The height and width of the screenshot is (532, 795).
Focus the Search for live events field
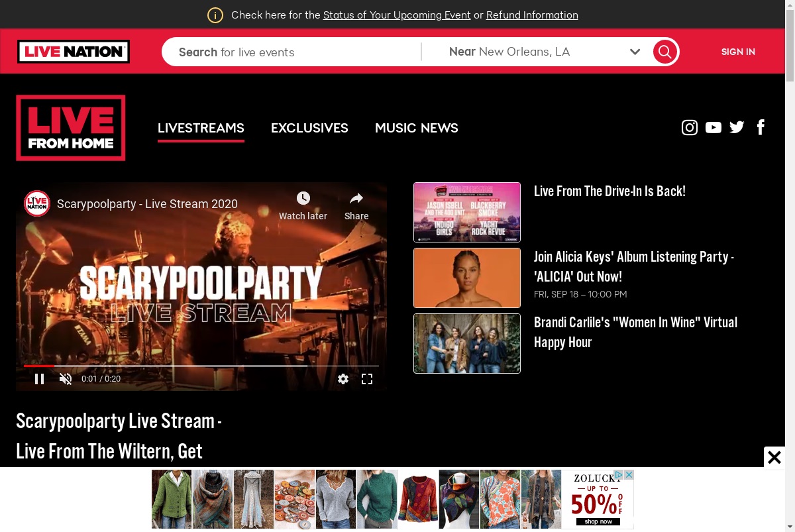pos(291,52)
